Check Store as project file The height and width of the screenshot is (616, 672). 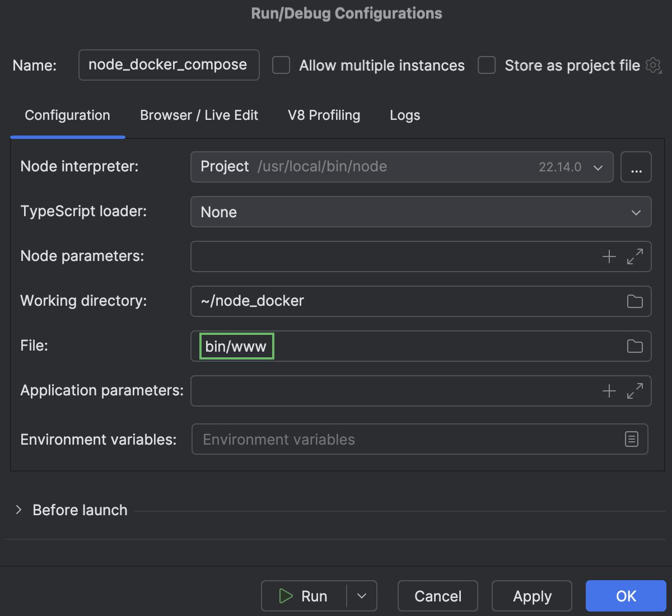coord(486,65)
